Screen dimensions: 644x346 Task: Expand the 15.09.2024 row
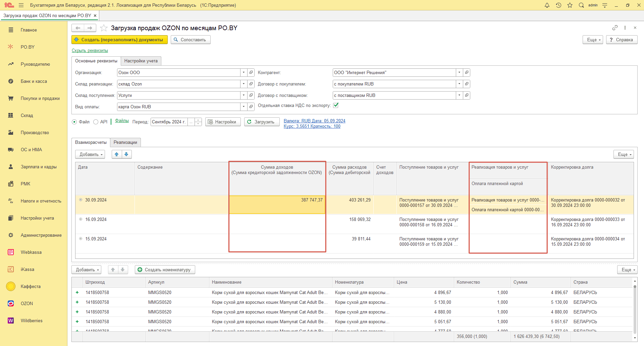[80, 239]
